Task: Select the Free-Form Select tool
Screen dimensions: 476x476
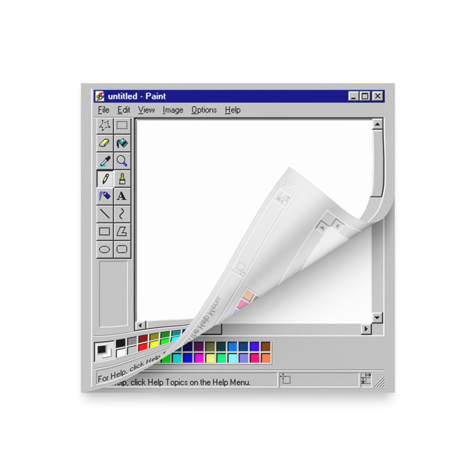Action: (105, 126)
